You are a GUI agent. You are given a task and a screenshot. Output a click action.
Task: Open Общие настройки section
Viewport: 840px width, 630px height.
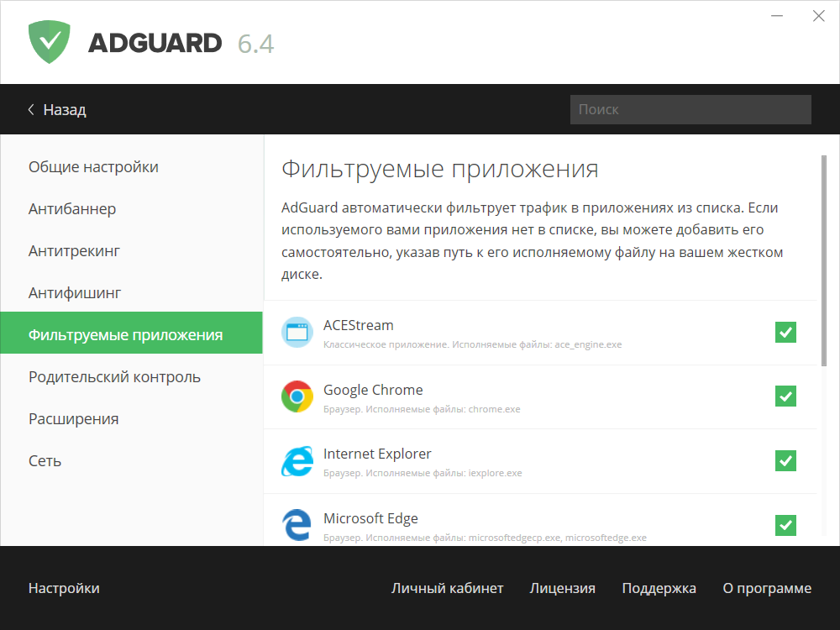pyautogui.click(x=131, y=166)
